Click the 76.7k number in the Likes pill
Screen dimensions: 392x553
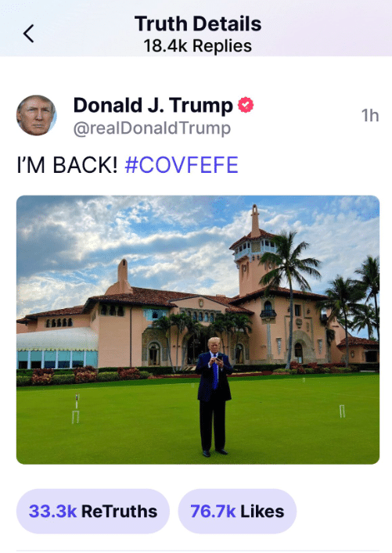(213, 511)
